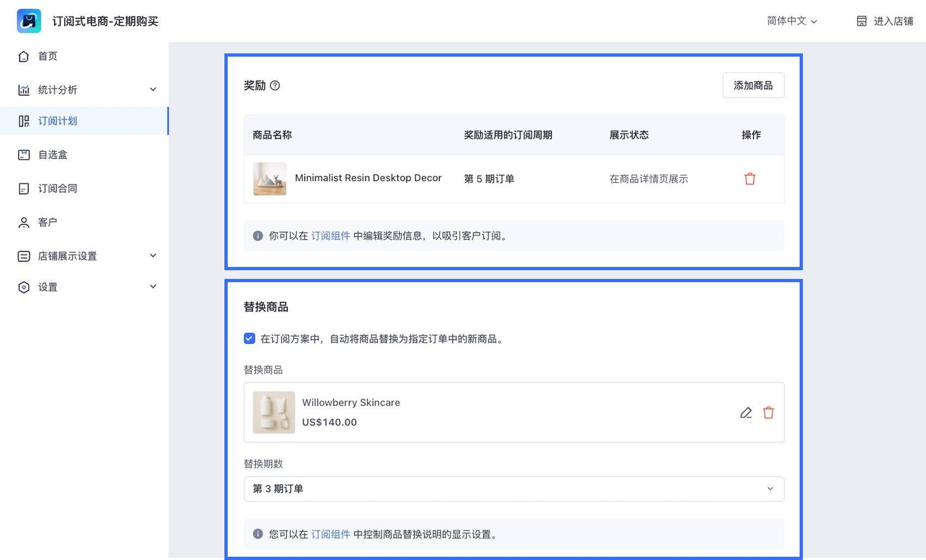Open the 简体中文 language selector
The image size is (926, 560).
click(791, 21)
